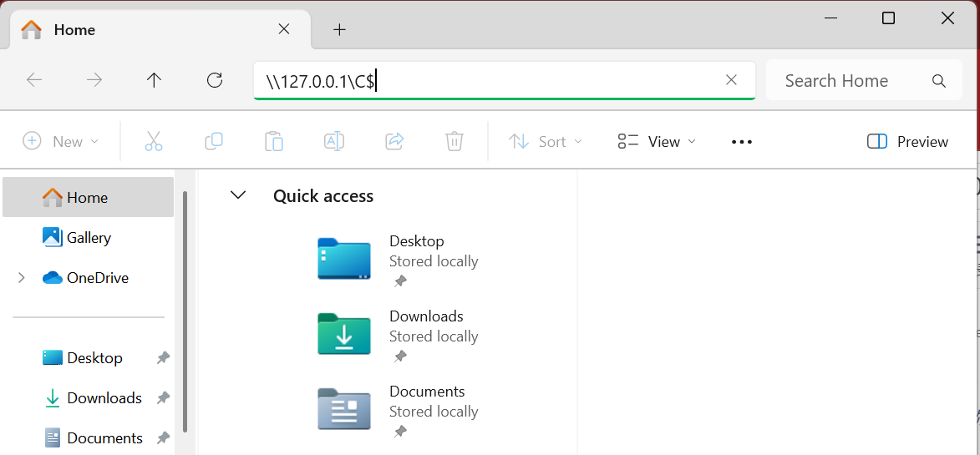Viewport: 980px width, 455px height.
Task: Maximize the File Explorer window
Action: [888, 18]
